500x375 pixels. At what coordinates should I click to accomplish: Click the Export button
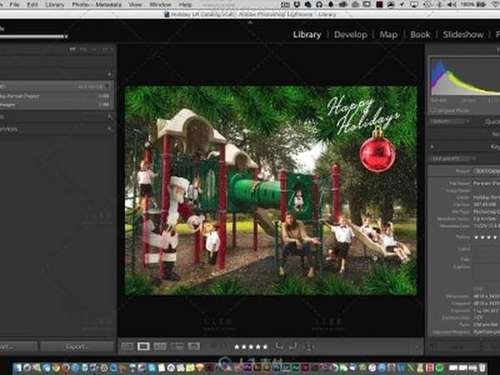click(x=77, y=347)
